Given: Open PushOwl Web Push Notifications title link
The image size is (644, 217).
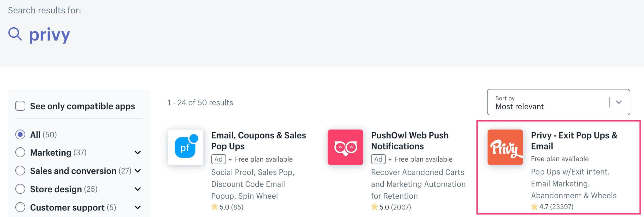Looking at the screenshot, I should point(410,141).
